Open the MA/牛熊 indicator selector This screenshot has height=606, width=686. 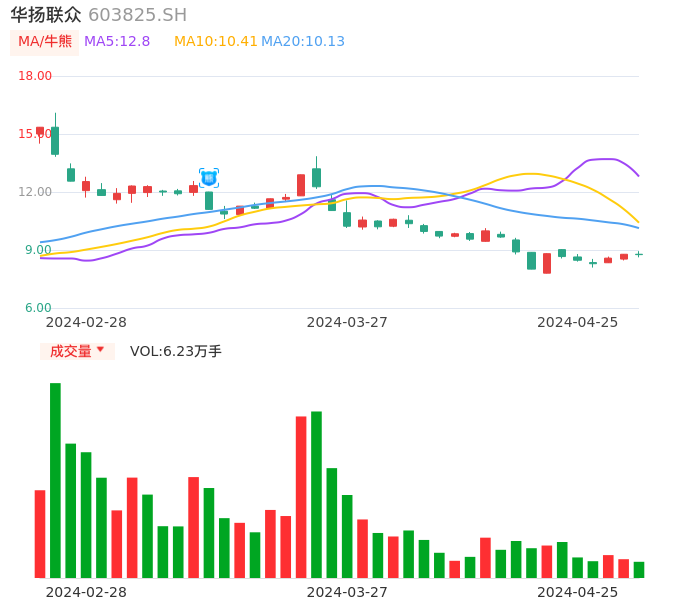click(x=45, y=42)
